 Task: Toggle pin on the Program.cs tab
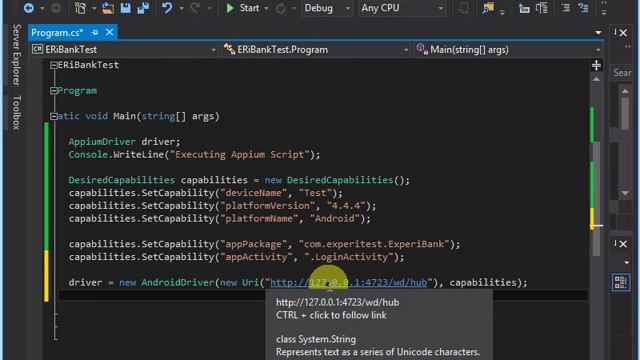click(95, 33)
